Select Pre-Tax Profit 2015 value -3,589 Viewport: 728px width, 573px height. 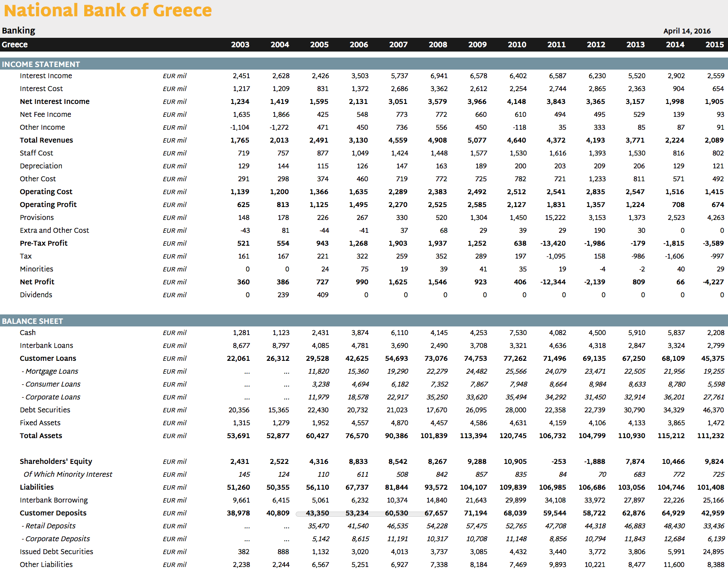(713, 244)
